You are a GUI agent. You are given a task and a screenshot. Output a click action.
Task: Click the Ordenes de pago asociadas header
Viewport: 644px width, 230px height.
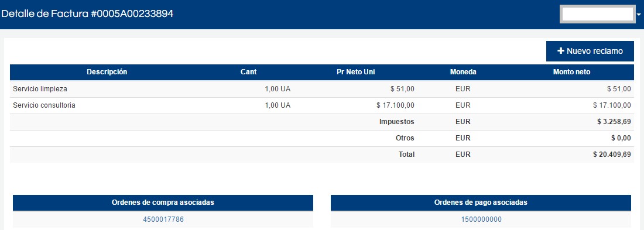point(481,202)
